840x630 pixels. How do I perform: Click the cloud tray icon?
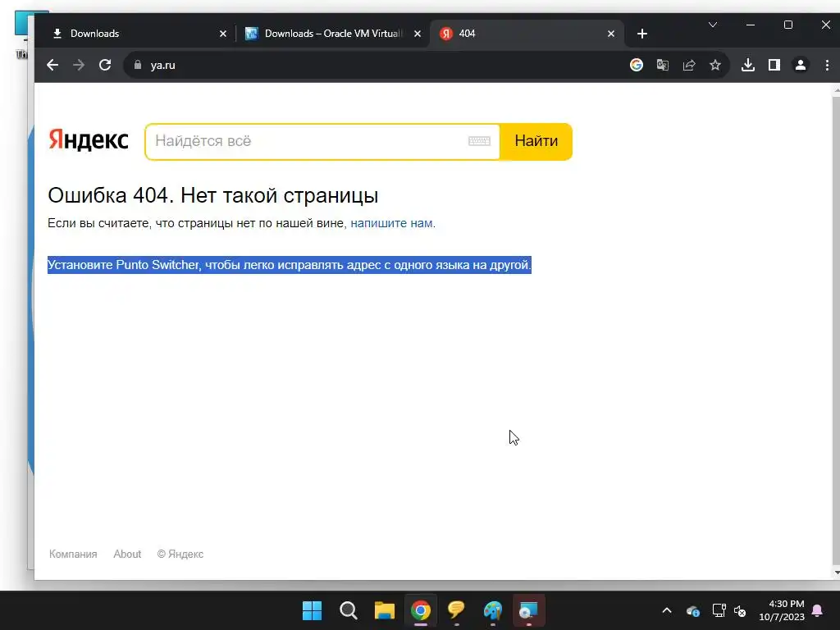[692, 610]
